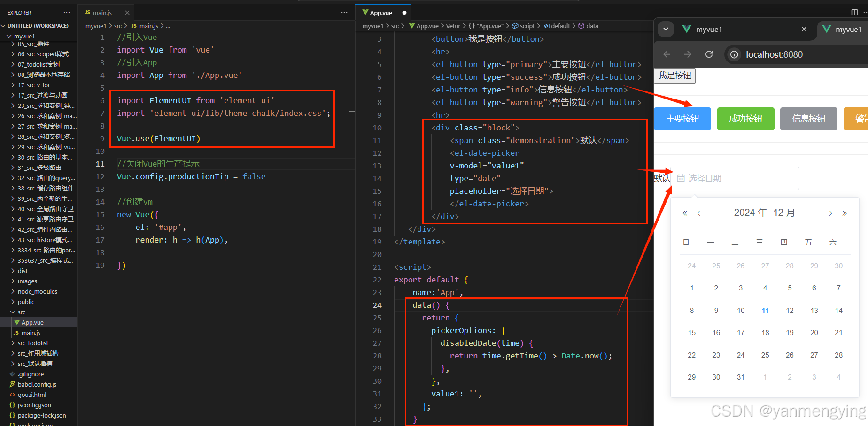This screenshot has height=426, width=868.
Task: View site information icon in address bar
Action: point(734,54)
